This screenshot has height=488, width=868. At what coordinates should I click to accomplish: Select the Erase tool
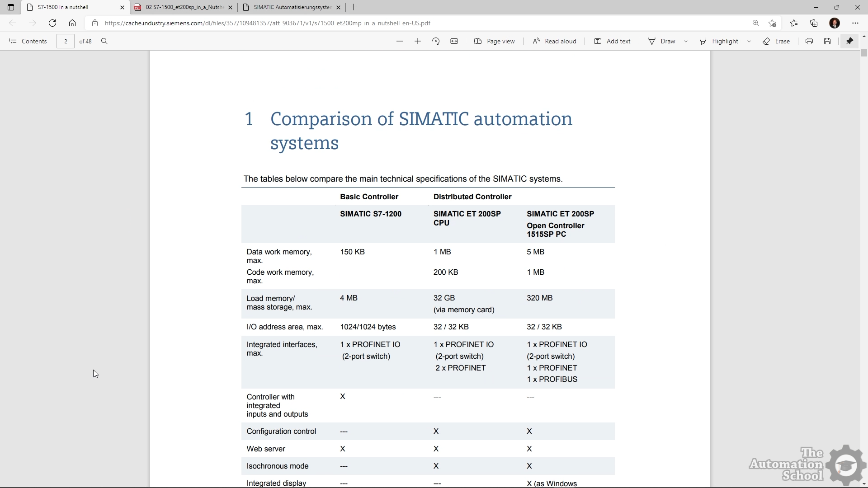tap(776, 41)
